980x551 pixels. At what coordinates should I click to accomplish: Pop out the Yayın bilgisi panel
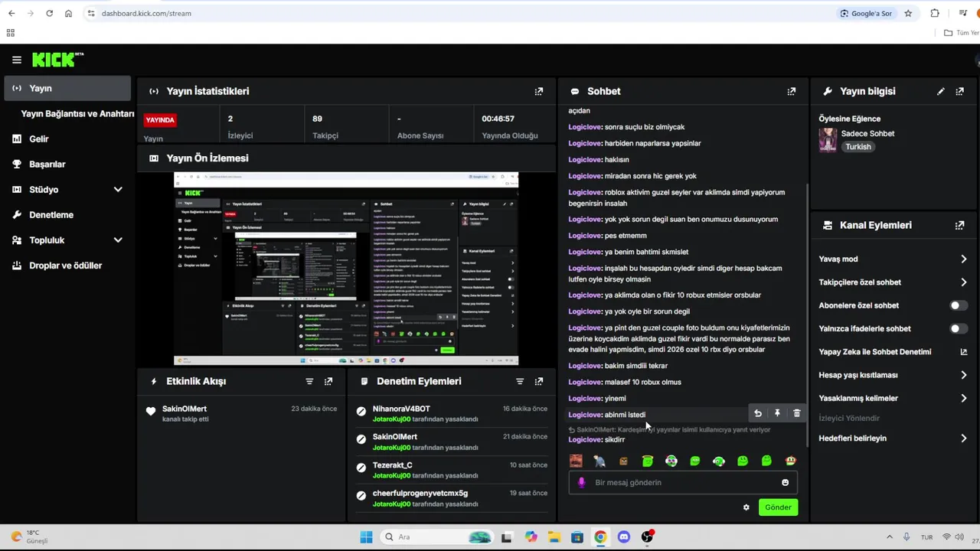click(960, 91)
